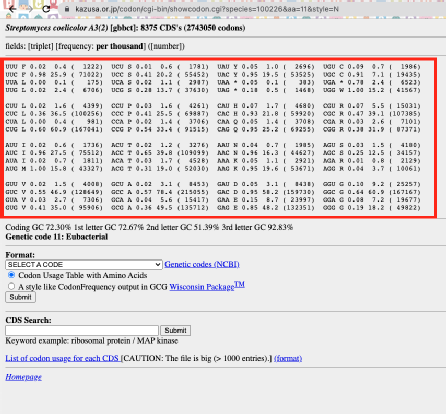The width and height of the screenshot is (446, 414).
Task: Click the Genetic code 11: Eubacterial text
Action: point(57,237)
